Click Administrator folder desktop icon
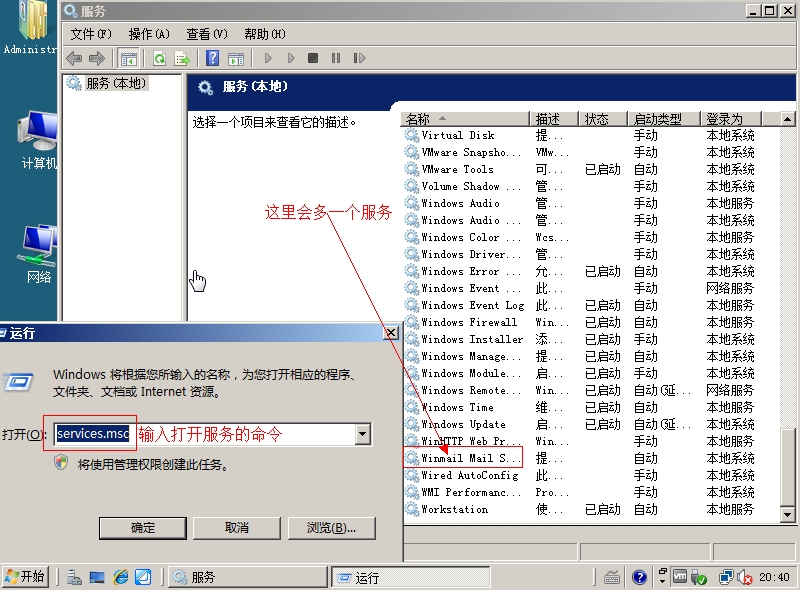This screenshot has width=800, height=590. pos(30,27)
